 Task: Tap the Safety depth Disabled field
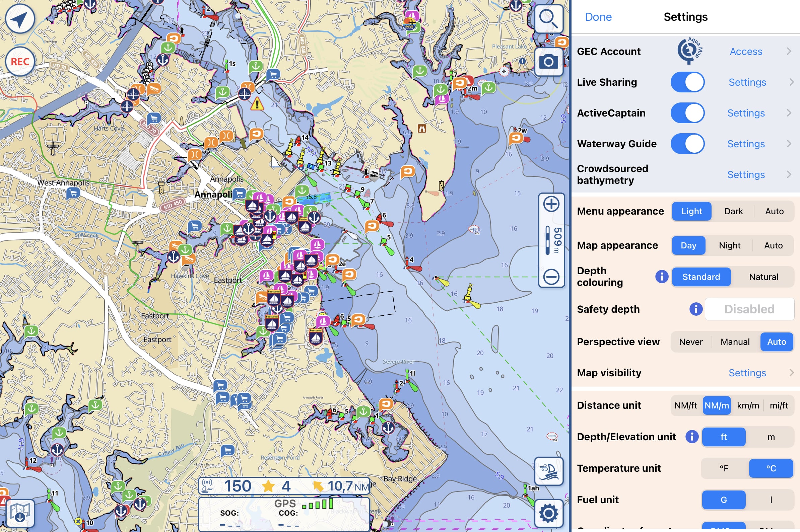pos(749,309)
